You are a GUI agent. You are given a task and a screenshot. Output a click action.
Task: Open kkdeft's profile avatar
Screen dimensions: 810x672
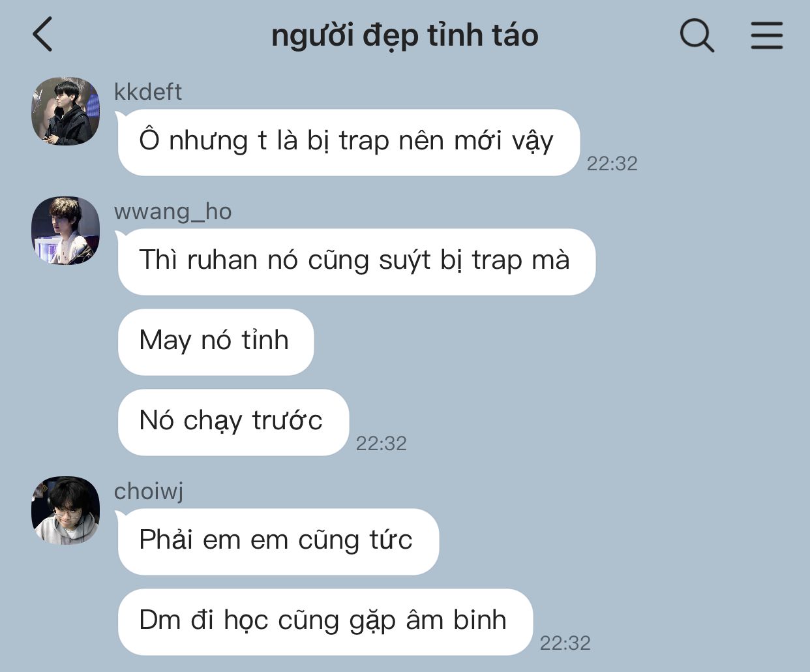click(x=65, y=111)
